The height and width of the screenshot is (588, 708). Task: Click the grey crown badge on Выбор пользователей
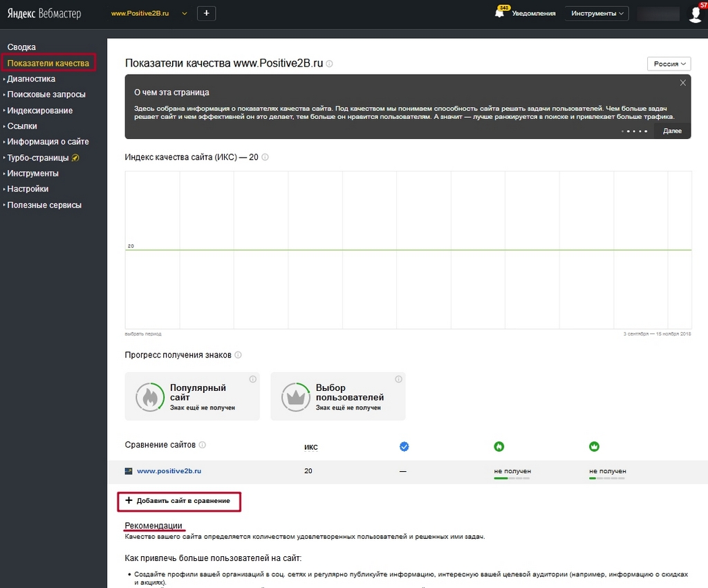pyautogui.click(x=296, y=397)
